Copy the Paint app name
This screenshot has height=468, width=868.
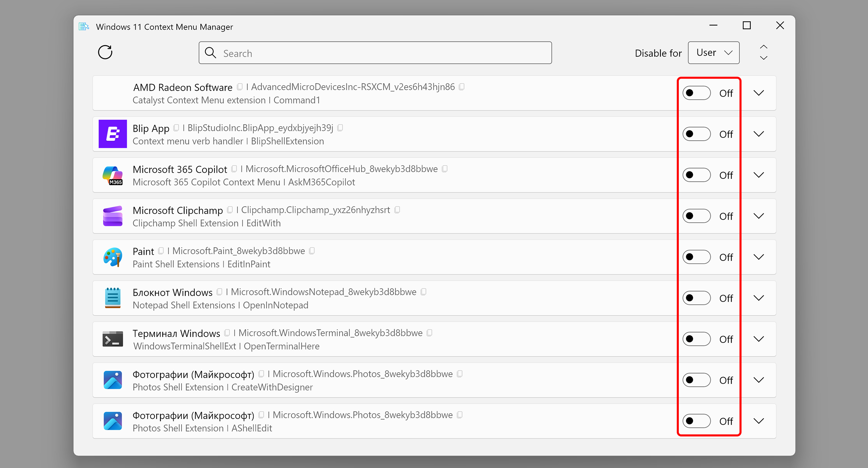click(x=161, y=251)
